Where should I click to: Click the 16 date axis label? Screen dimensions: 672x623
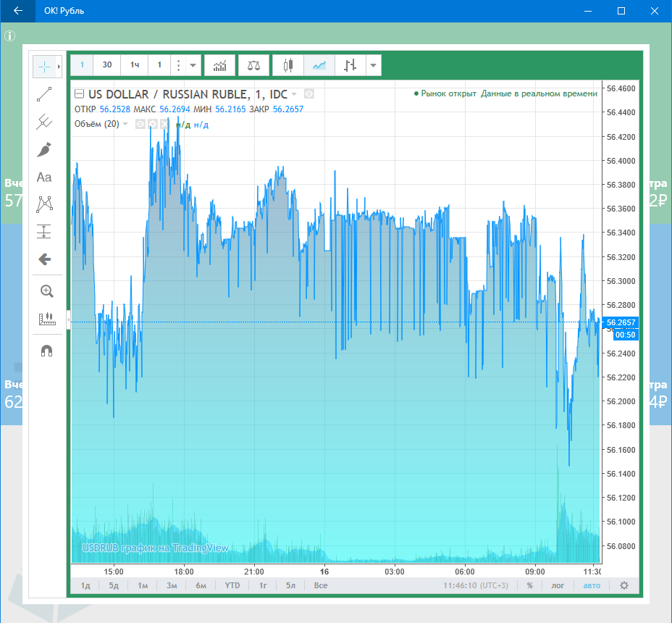tap(324, 572)
